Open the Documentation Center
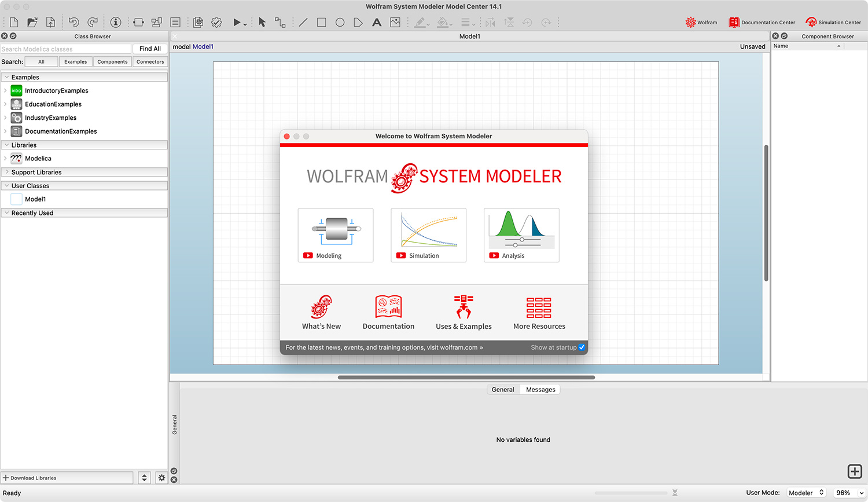The height and width of the screenshot is (502, 868). (x=762, y=22)
